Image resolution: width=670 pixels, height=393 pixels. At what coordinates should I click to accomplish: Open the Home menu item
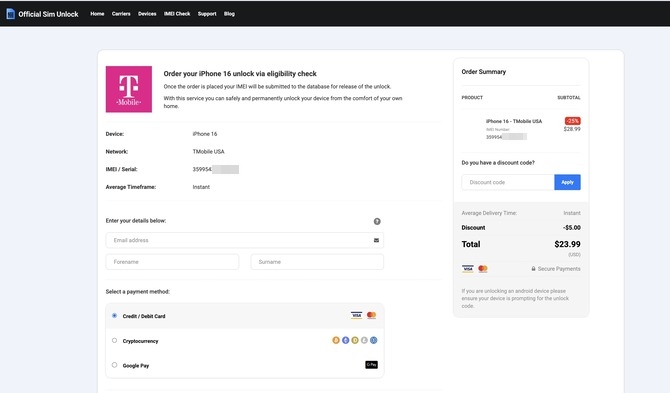point(97,14)
